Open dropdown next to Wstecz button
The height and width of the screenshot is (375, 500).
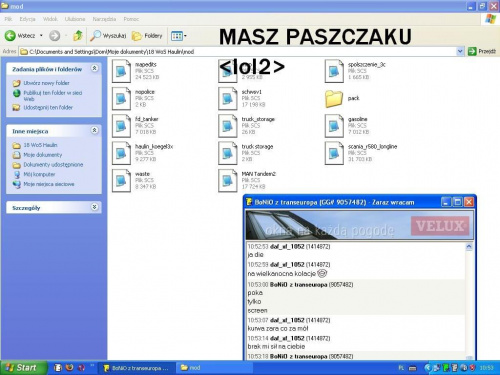tap(41, 36)
